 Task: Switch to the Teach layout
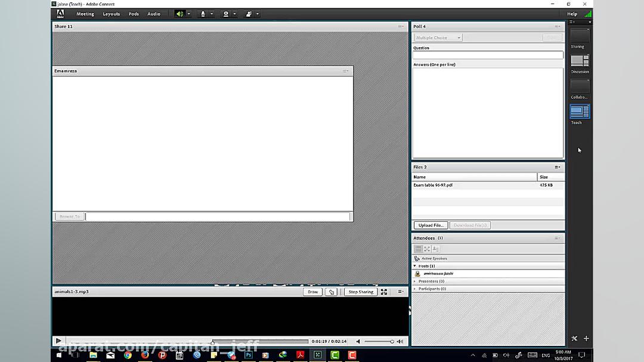(x=578, y=111)
